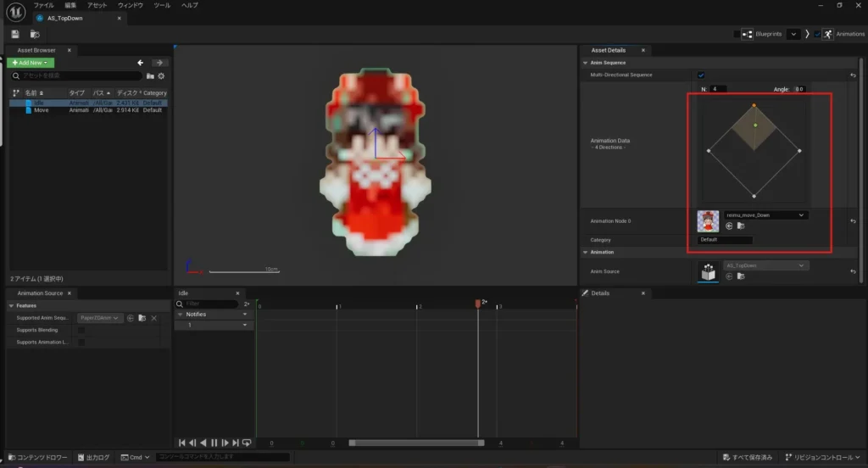Collapse the Animation section in Asset Details
This screenshot has width=868, height=468.
click(585, 252)
